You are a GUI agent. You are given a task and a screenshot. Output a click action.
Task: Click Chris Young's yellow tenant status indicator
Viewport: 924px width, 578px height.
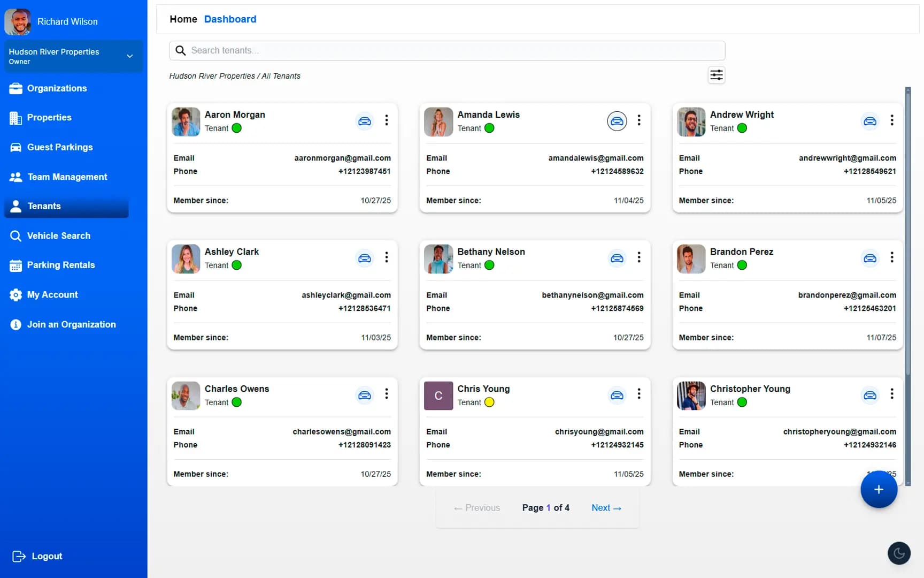tap(489, 402)
